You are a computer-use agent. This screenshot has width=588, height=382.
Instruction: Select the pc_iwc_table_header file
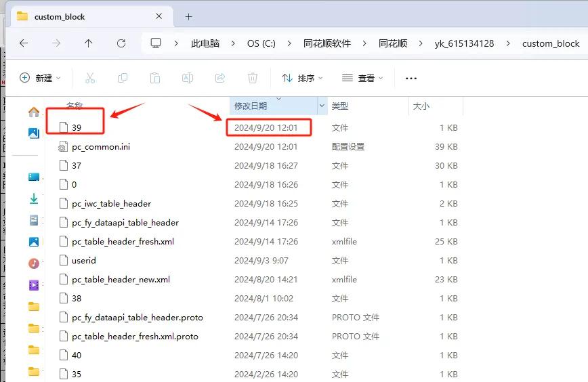pyautogui.click(x=111, y=204)
